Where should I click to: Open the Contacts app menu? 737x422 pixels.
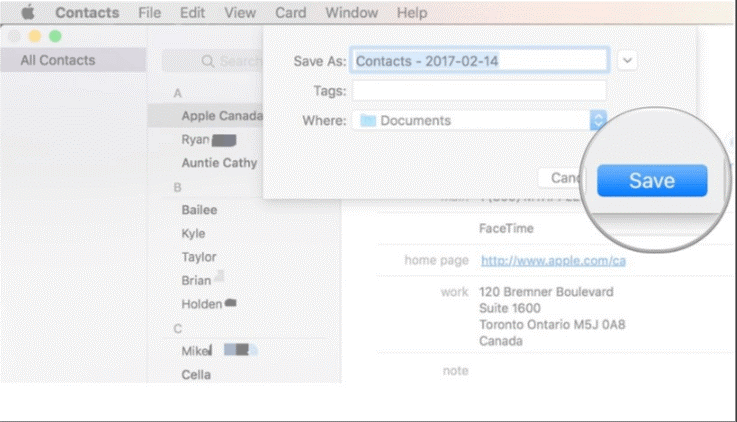tap(87, 13)
